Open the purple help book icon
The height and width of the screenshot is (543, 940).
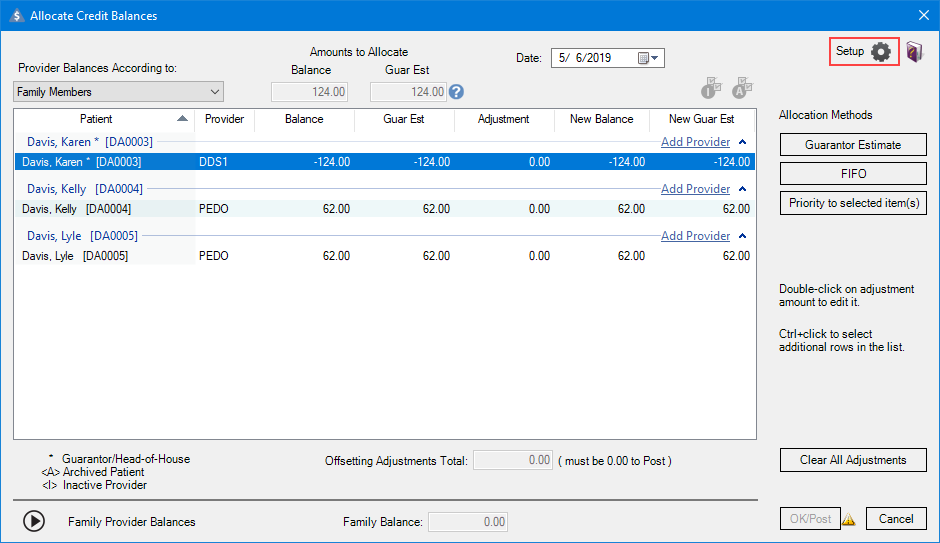point(914,52)
